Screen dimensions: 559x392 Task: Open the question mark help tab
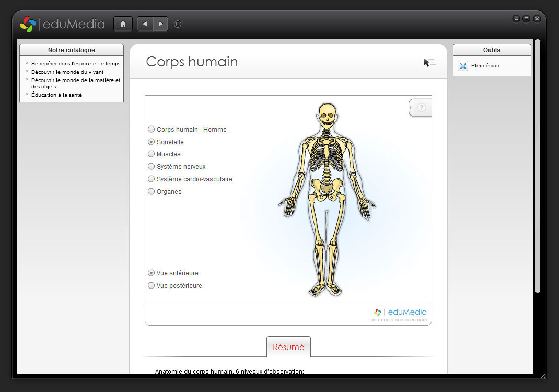(x=422, y=108)
